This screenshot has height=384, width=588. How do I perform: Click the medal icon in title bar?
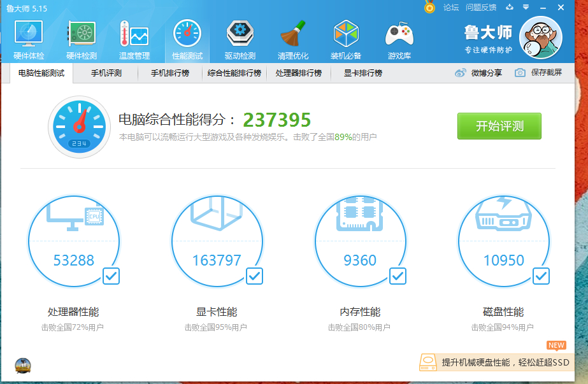(429, 7)
